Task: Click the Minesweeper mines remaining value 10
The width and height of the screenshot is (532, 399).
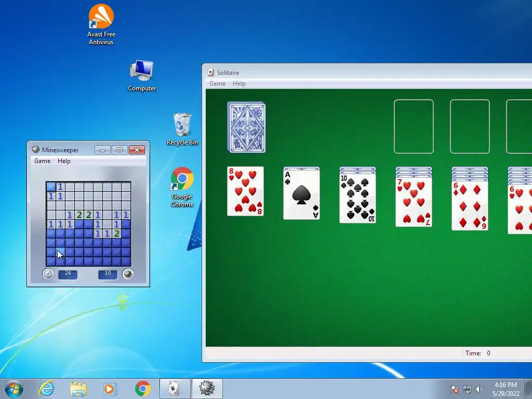Action: click(x=108, y=274)
